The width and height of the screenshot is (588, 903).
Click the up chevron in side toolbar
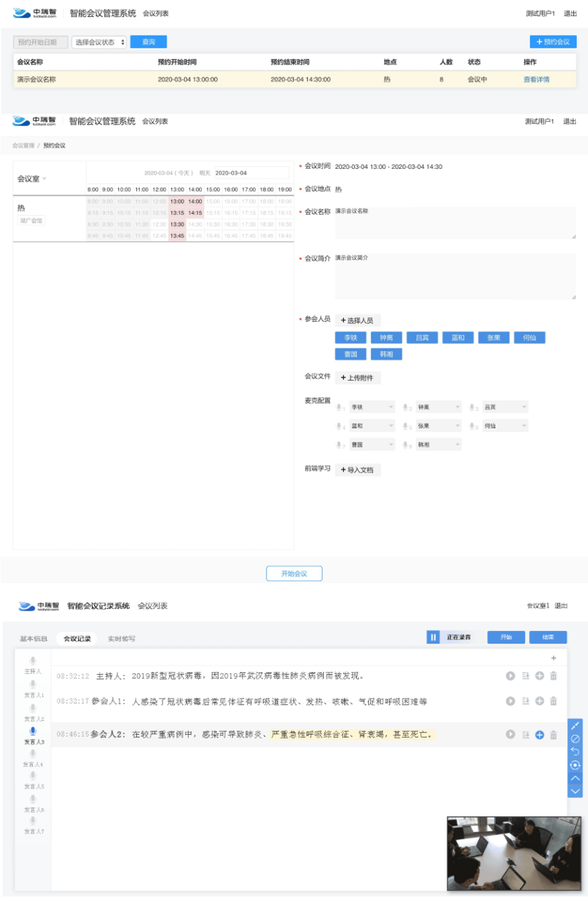pos(575,778)
